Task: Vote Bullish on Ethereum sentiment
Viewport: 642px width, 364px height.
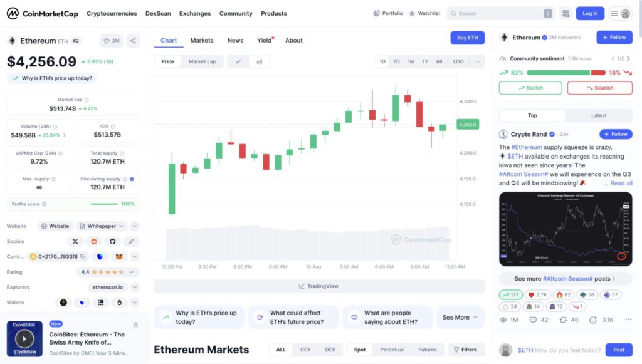Action: click(x=530, y=88)
